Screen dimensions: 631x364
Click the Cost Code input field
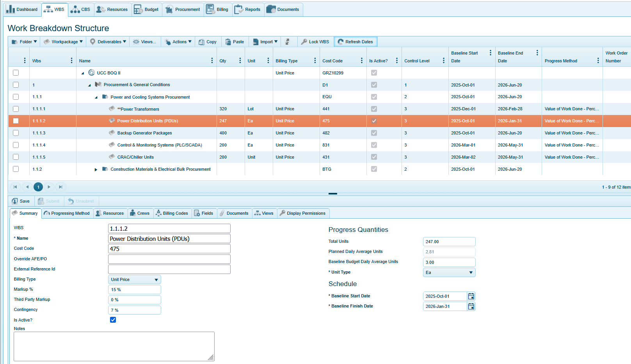click(x=169, y=249)
